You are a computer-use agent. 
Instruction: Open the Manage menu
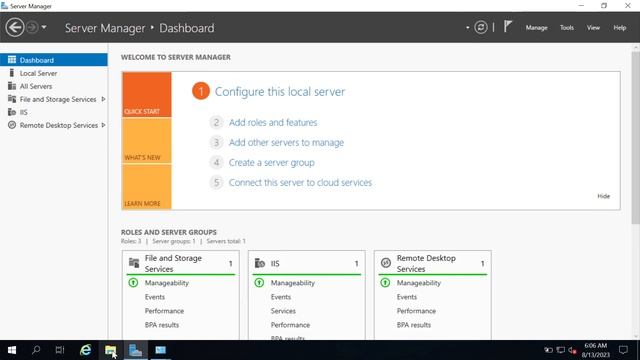[536, 28]
